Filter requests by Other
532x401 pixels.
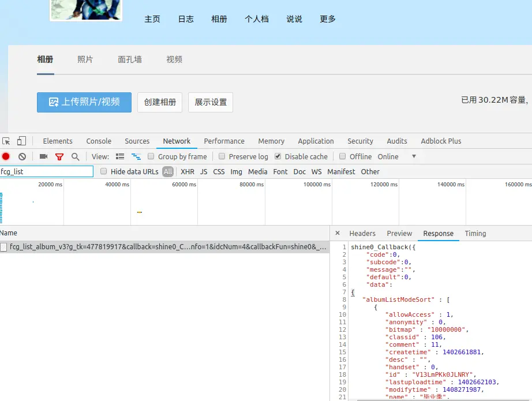(x=370, y=172)
